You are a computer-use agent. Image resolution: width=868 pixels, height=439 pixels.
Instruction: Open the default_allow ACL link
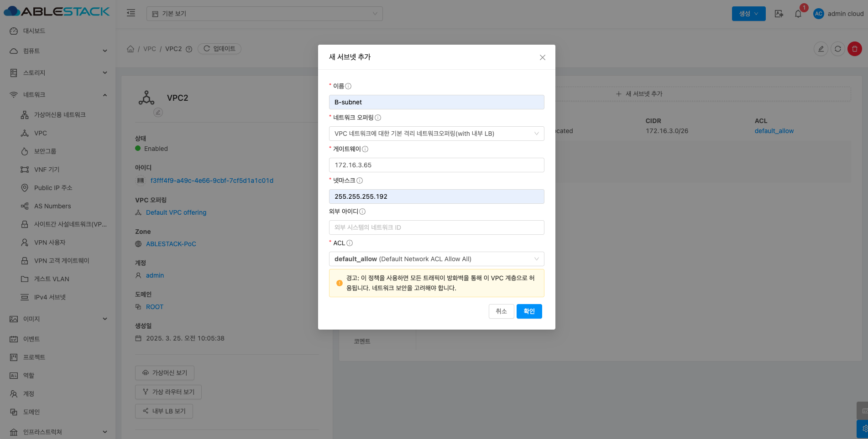(774, 131)
